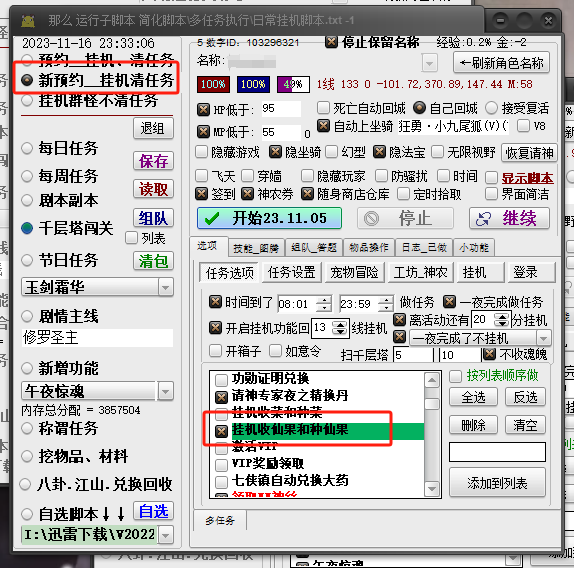Click the 停止 stop button

pyautogui.click(x=405, y=218)
